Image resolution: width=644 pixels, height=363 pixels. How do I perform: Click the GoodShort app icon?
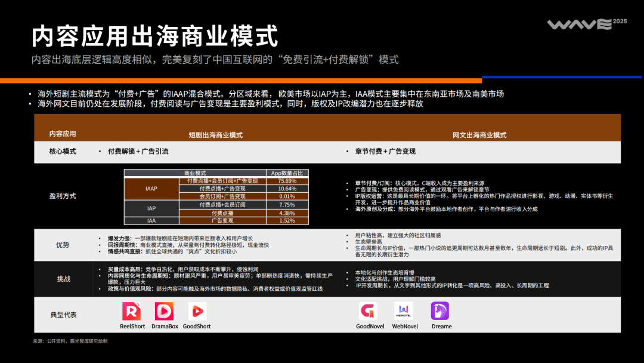pyautogui.click(x=197, y=312)
